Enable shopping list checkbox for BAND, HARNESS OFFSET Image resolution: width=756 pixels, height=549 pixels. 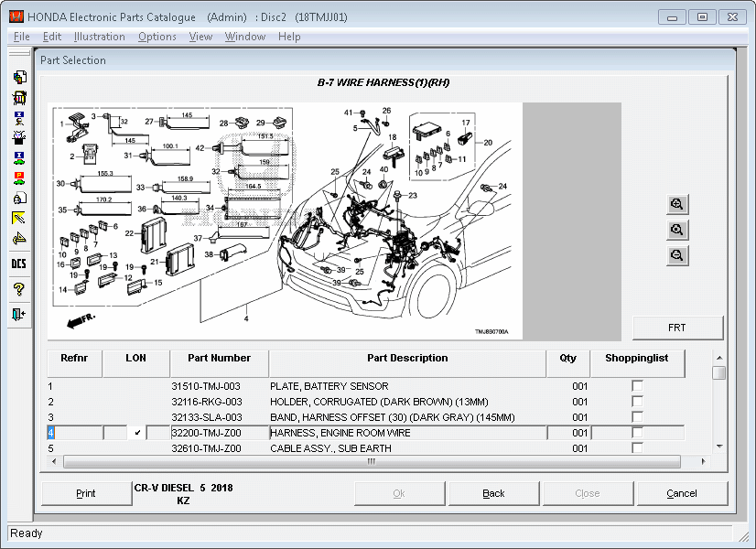(637, 417)
